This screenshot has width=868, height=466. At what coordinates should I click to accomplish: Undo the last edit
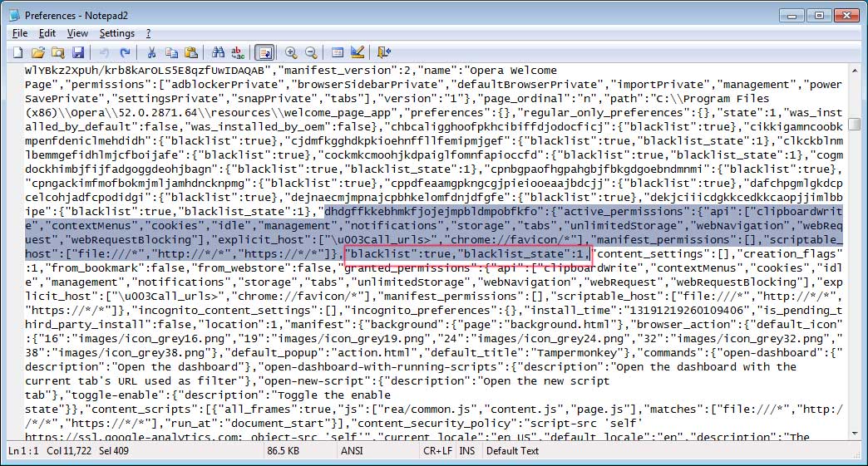coord(104,52)
